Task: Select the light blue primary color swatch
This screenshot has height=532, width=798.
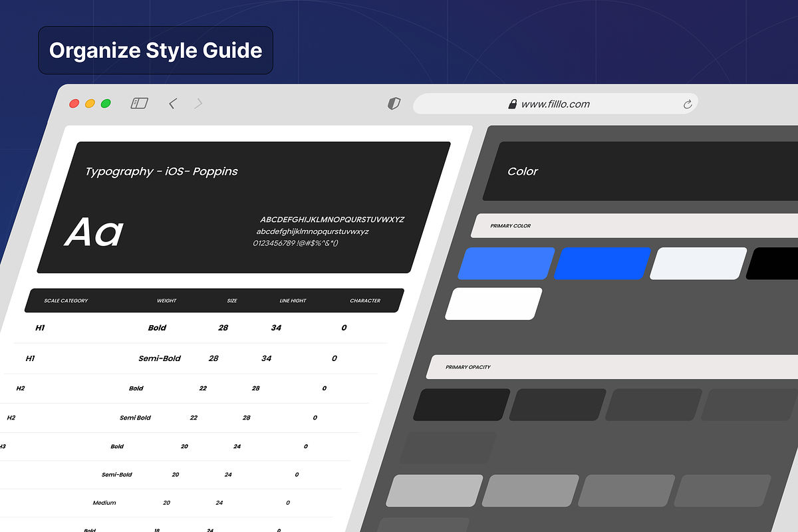Action: pos(506,263)
